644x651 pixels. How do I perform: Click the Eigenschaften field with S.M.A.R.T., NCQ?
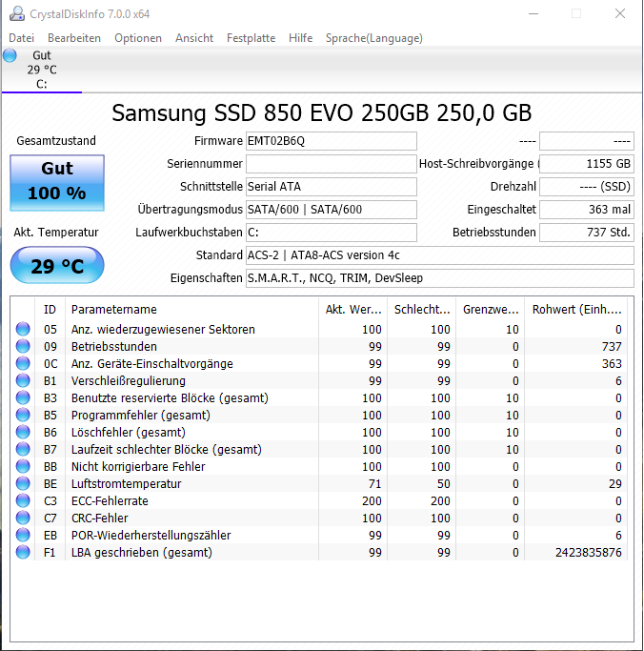440,278
